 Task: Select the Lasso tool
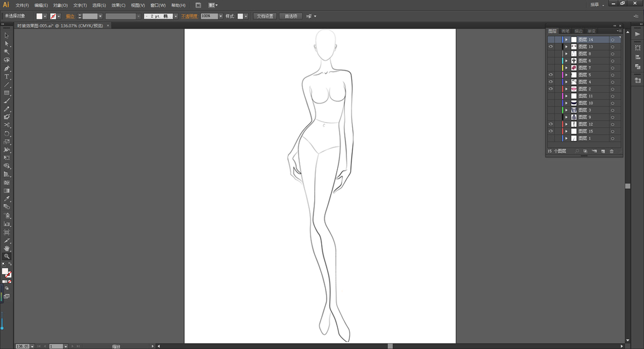6,60
